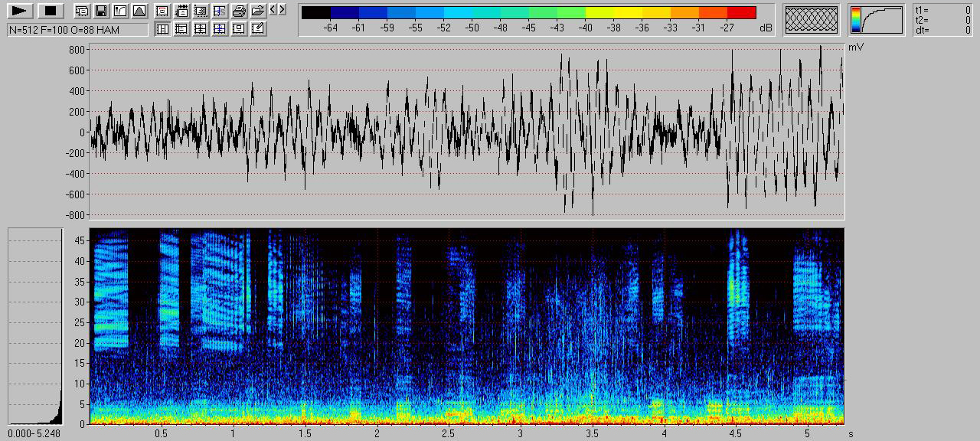Click the cyan swatch at -50 dB
Image resolution: width=980 pixels, height=441 pixels.
(472, 12)
